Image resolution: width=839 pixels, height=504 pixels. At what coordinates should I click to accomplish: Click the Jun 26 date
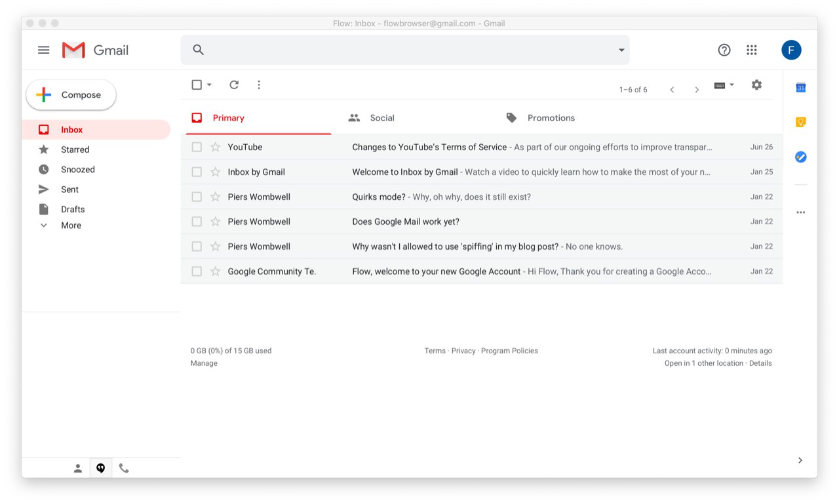click(762, 147)
